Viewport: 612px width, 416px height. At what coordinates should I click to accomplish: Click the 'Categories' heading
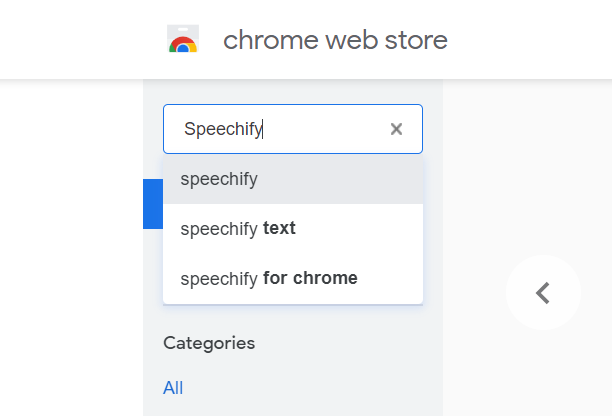point(209,343)
